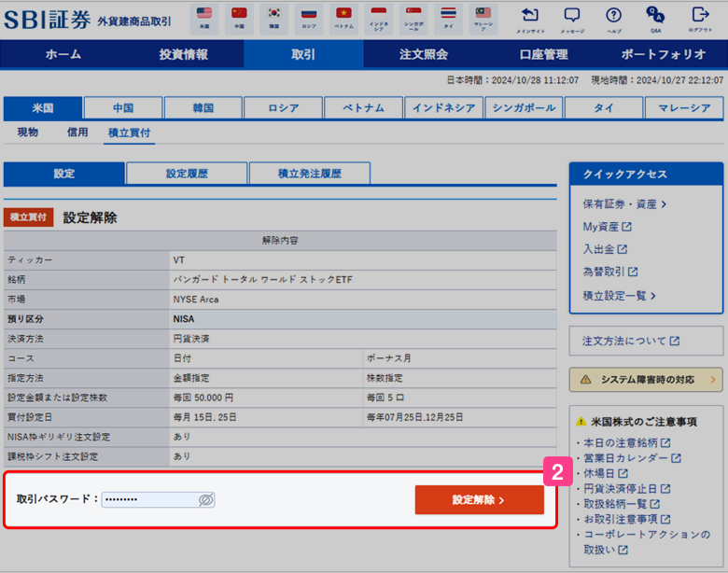Open 積立設定一覧 quick access link
The height and width of the screenshot is (573, 728).
pyautogui.click(x=620, y=296)
